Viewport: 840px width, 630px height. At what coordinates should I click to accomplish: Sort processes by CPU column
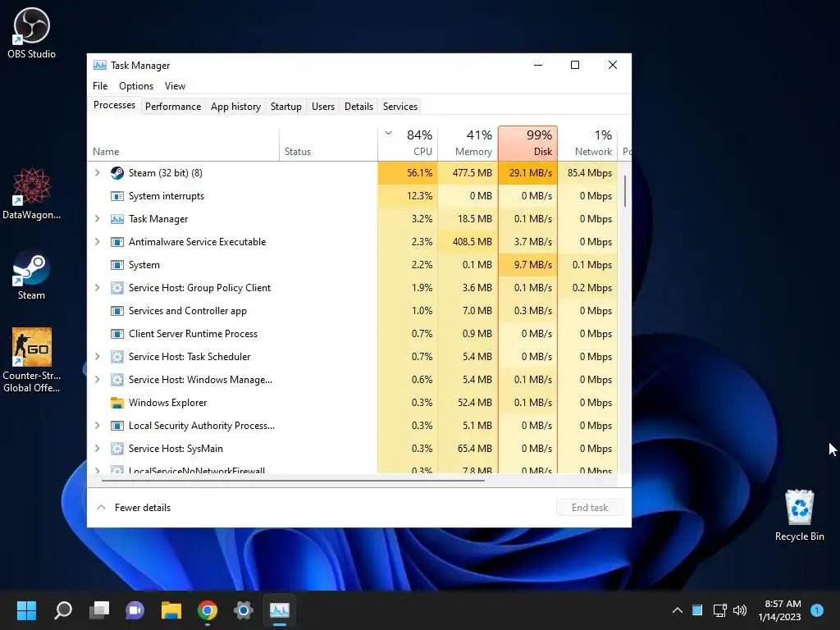pos(408,144)
